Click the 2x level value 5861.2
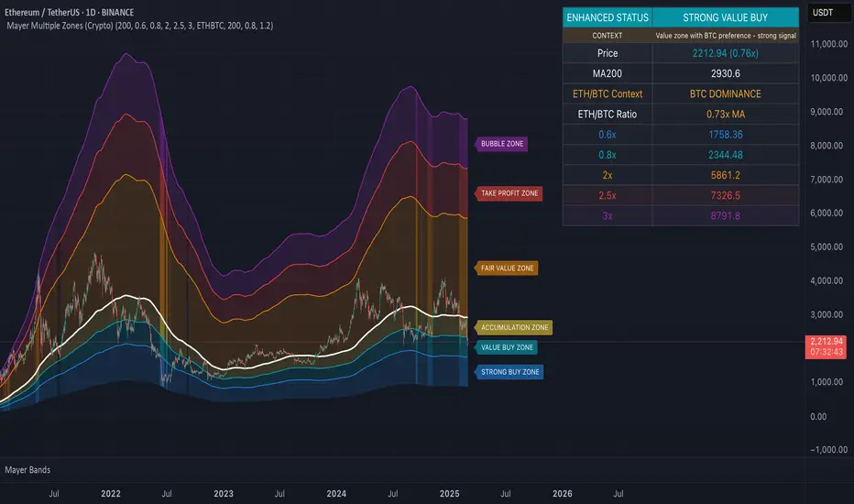This screenshot has height=504, width=854. tap(726, 175)
